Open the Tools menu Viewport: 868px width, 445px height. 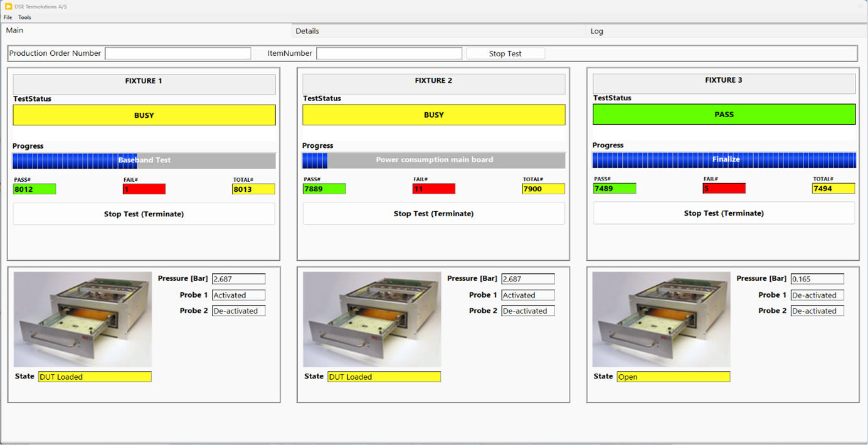tap(24, 17)
